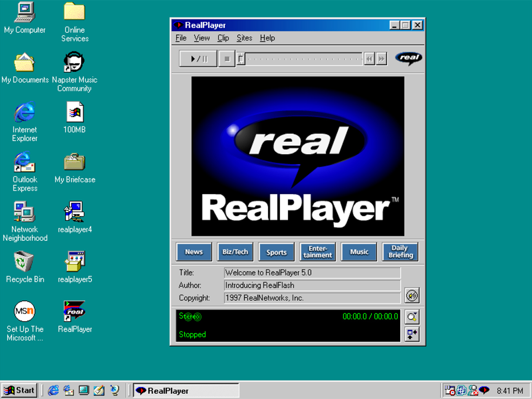532x399 pixels.
Task: Click the Daily Briefing button
Action: [x=400, y=252]
